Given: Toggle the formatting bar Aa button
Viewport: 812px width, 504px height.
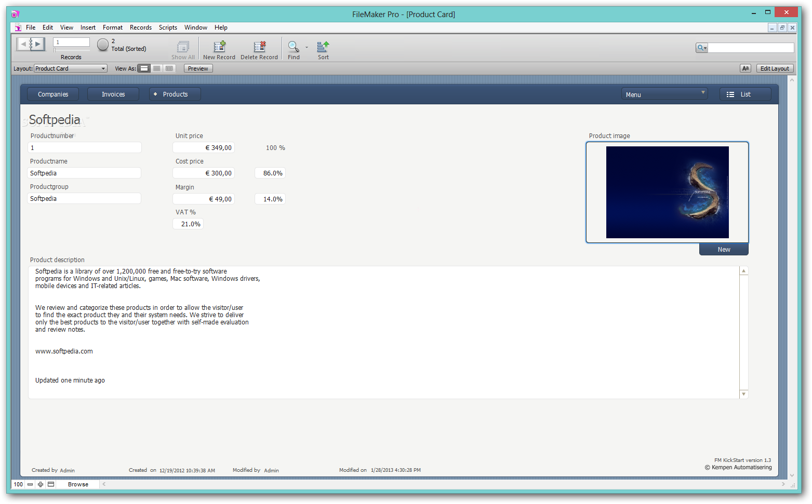Looking at the screenshot, I should coord(746,69).
